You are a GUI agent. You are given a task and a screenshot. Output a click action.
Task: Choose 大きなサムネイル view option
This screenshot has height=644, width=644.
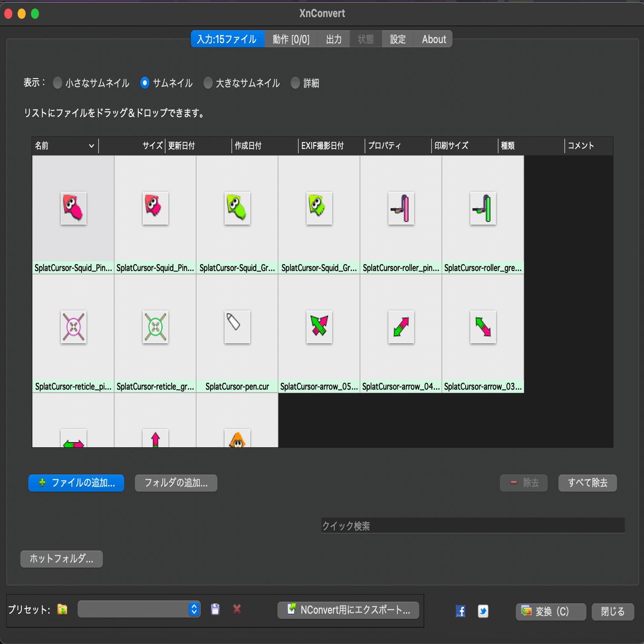pyautogui.click(x=242, y=83)
